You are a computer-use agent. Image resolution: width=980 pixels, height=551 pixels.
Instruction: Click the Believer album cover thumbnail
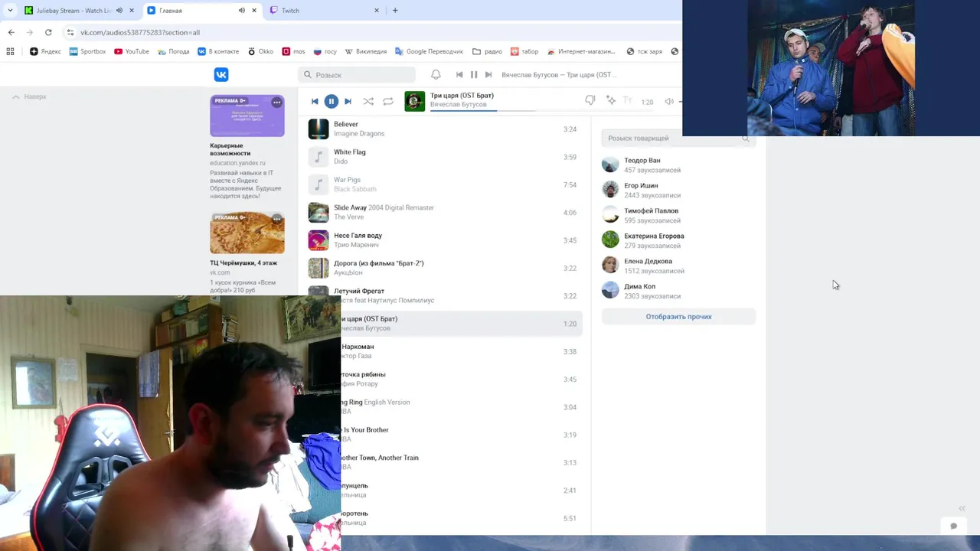(x=318, y=129)
